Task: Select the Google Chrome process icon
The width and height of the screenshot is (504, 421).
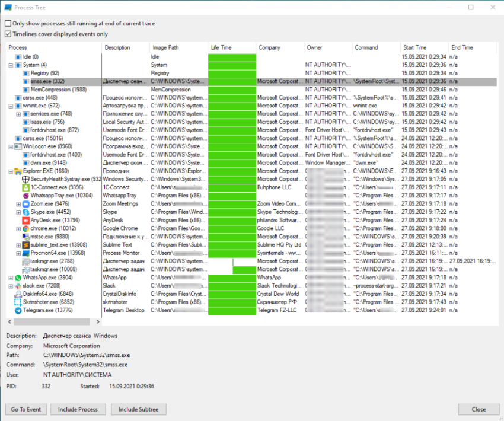Action: coord(25,228)
